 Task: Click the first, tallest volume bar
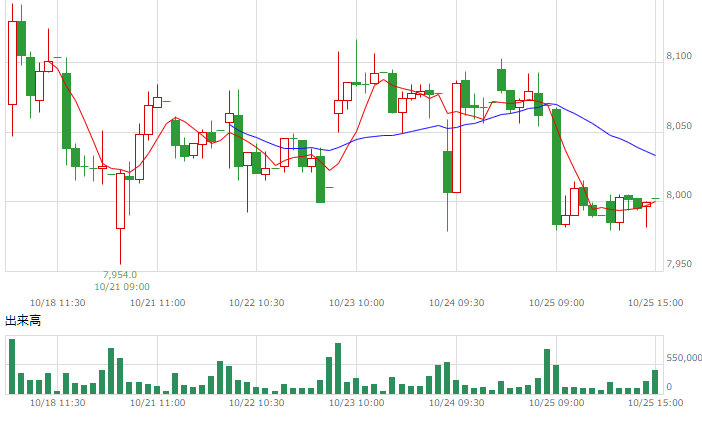tap(12, 367)
